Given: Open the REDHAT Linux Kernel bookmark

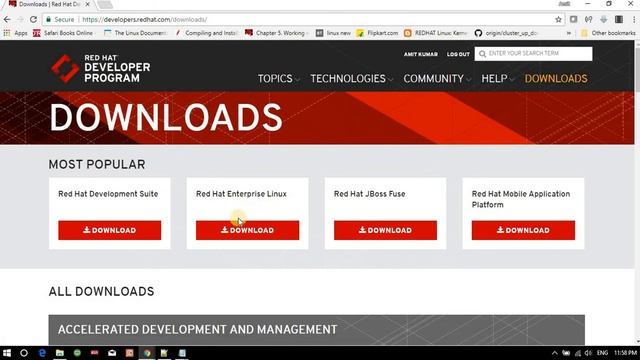Looking at the screenshot, I should point(436,33).
